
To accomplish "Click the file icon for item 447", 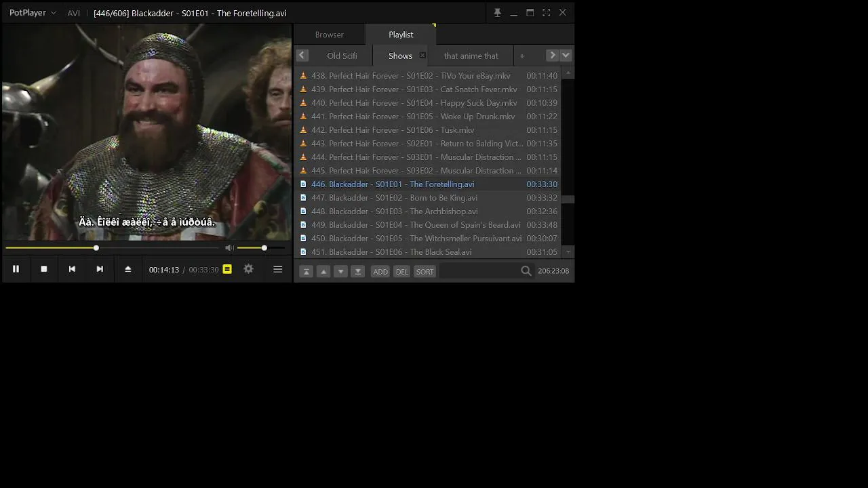I will point(303,198).
